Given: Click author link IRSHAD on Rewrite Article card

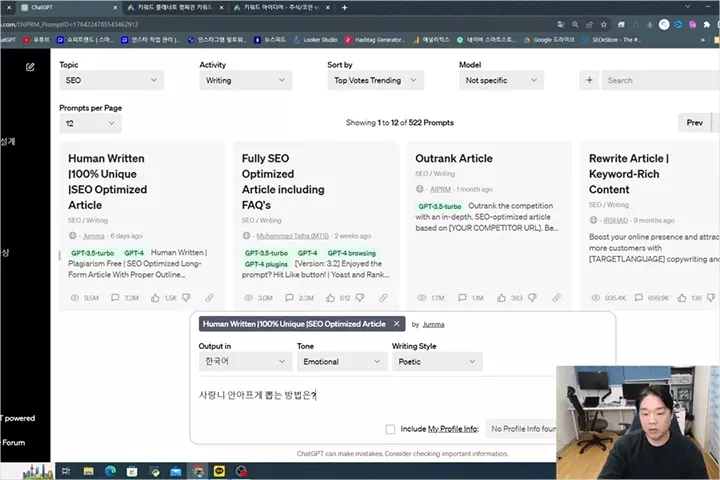Looking at the screenshot, I should tap(615, 220).
